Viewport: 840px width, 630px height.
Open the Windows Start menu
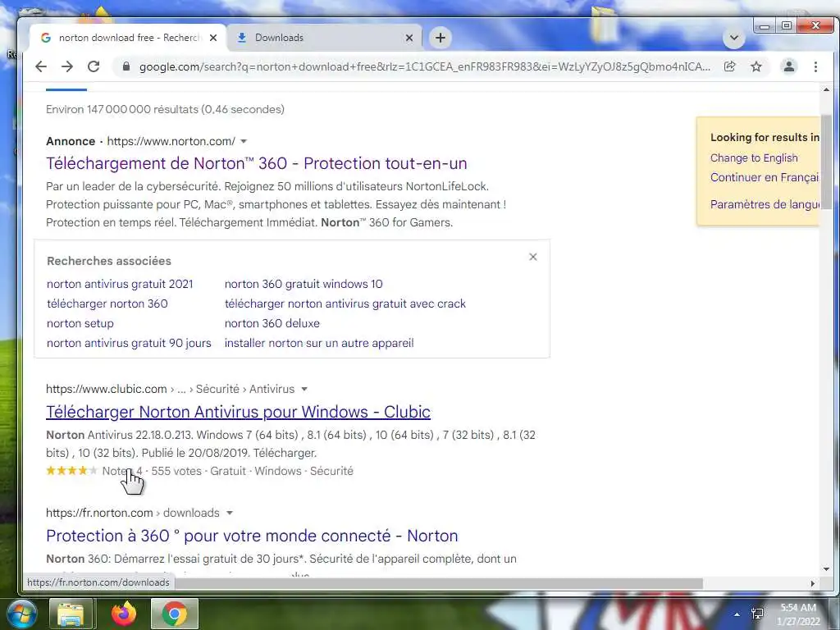coord(21,614)
